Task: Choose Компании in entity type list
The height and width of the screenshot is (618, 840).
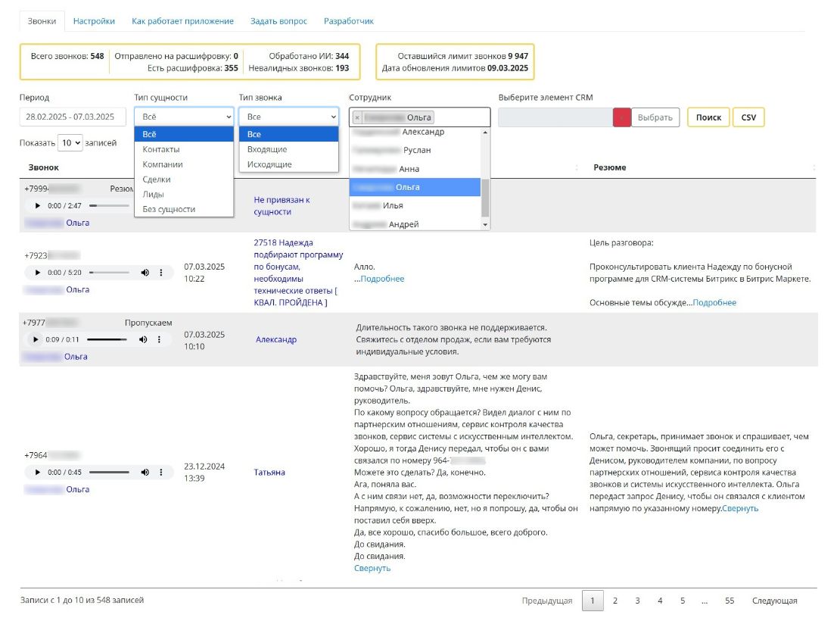Action: pos(184,164)
